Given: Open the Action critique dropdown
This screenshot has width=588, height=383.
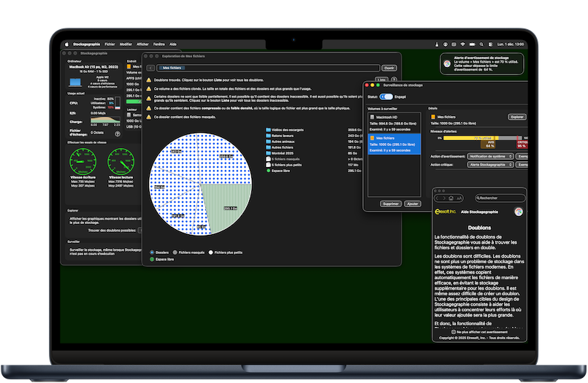Looking at the screenshot, I should point(490,165).
